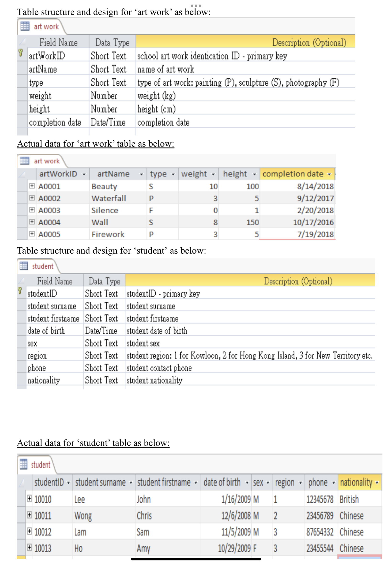Expand record 10013 for student Ho
The image size is (392, 564).
pyautogui.click(x=29, y=548)
